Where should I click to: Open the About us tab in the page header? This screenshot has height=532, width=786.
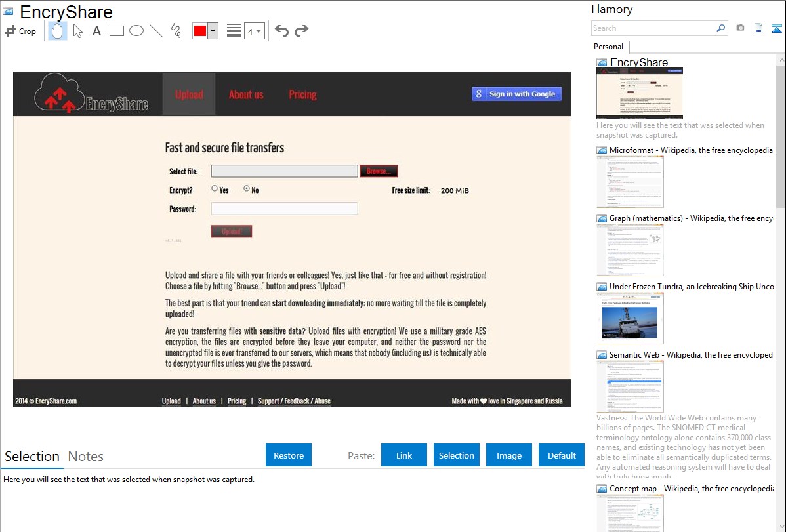tap(246, 94)
